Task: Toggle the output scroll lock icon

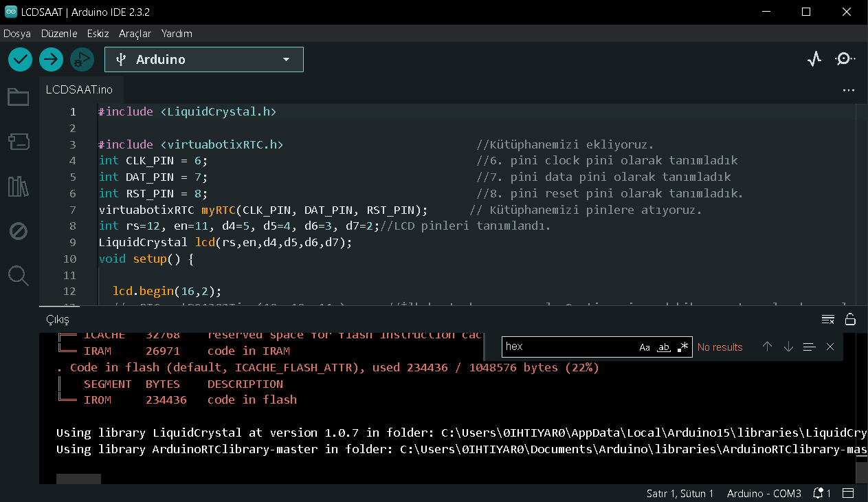Action: tap(850, 319)
